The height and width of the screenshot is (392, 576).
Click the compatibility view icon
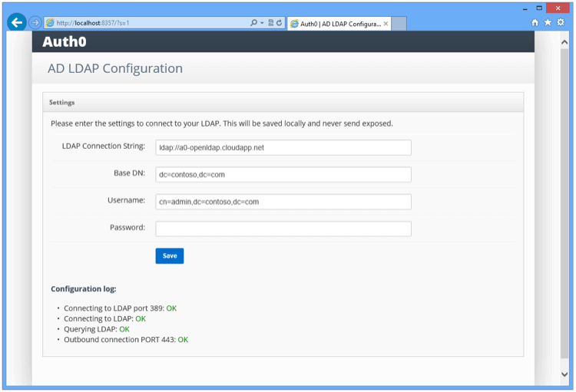[271, 23]
